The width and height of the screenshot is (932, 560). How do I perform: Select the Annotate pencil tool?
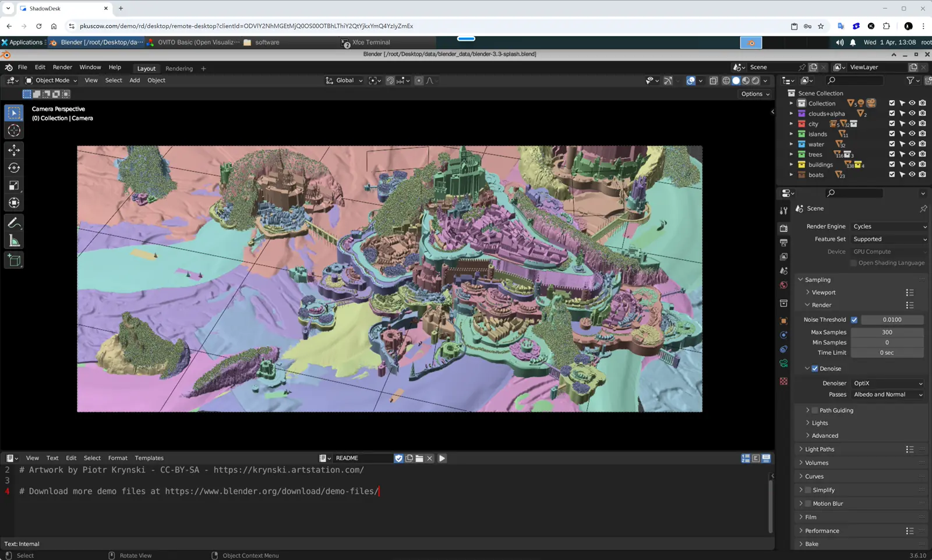[14, 223]
